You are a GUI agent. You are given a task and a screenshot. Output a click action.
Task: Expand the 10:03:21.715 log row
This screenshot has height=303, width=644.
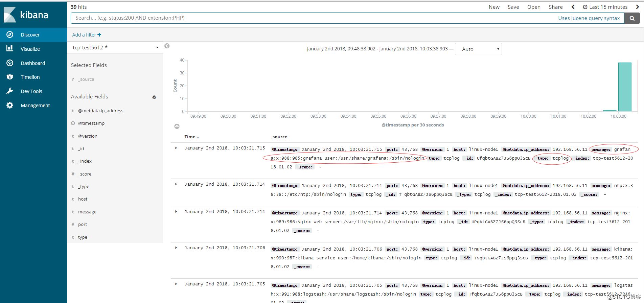tap(176, 148)
